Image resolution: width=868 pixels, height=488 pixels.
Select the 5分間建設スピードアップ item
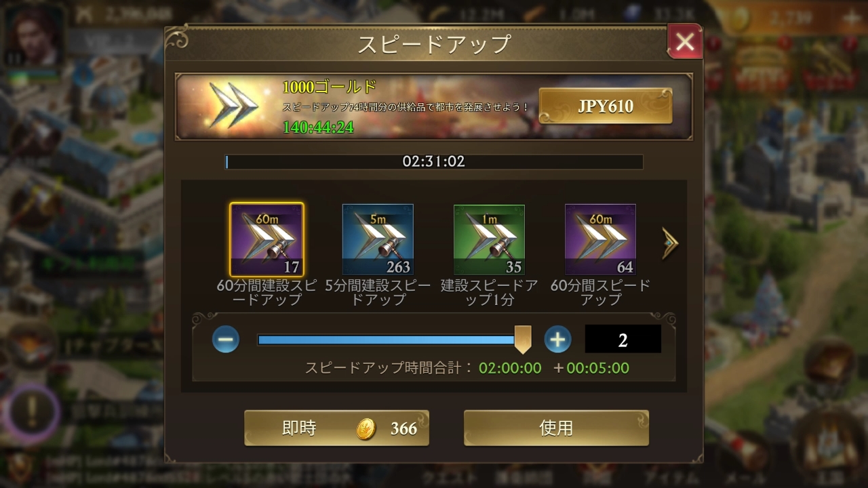coord(378,240)
